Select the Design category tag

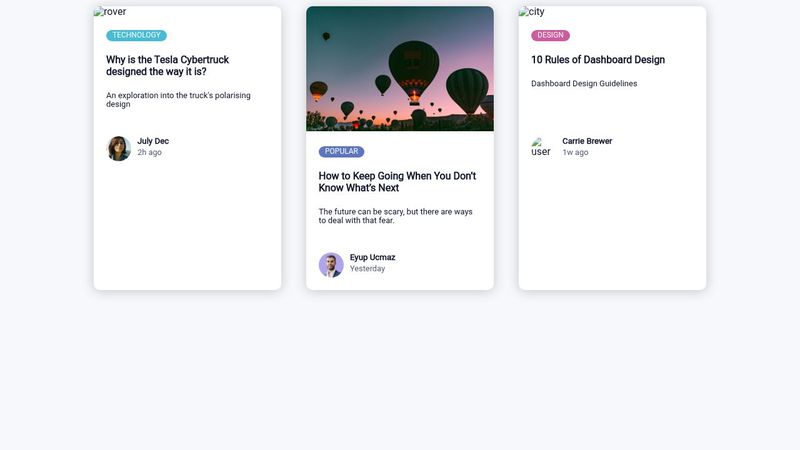tap(550, 35)
